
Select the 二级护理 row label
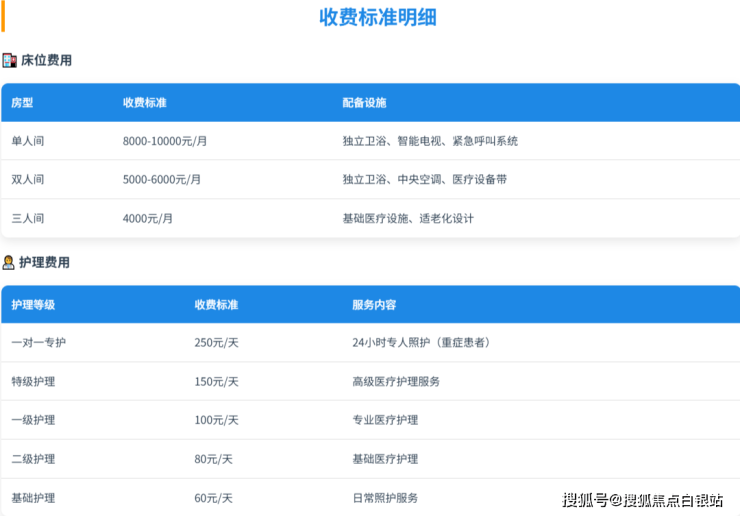click(33, 459)
